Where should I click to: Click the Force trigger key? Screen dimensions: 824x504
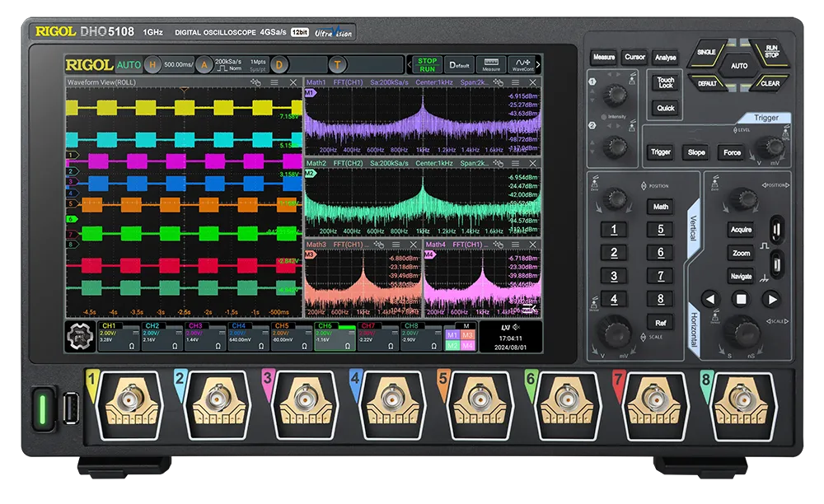(x=732, y=153)
